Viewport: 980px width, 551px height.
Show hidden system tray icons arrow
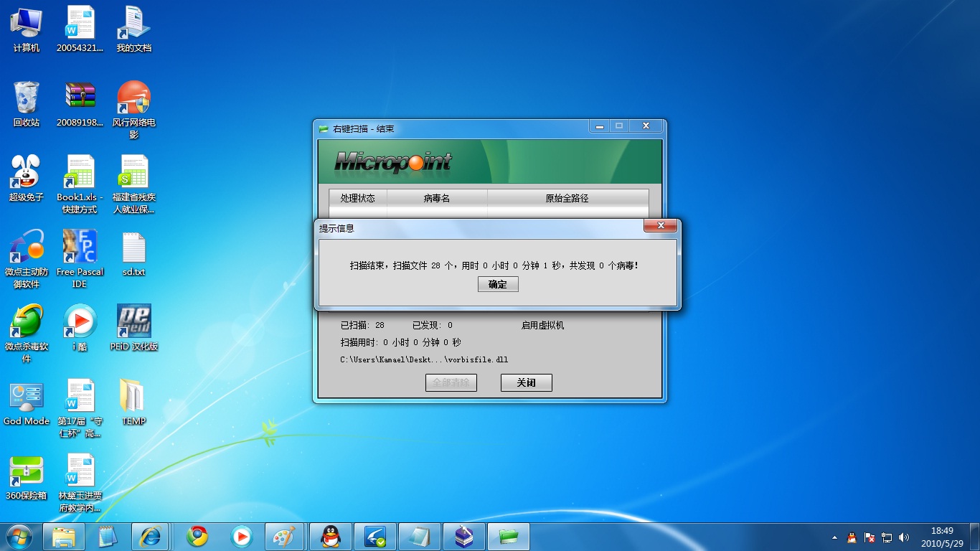coord(834,537)
